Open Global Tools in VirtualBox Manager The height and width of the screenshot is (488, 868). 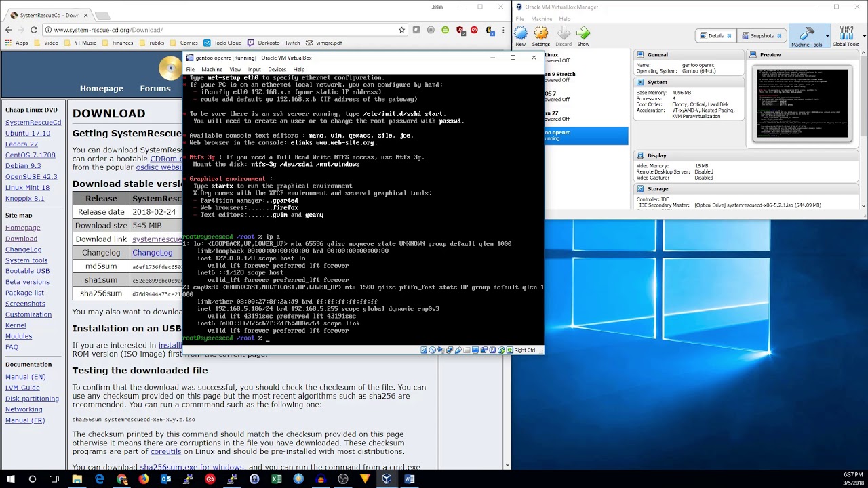846,36
